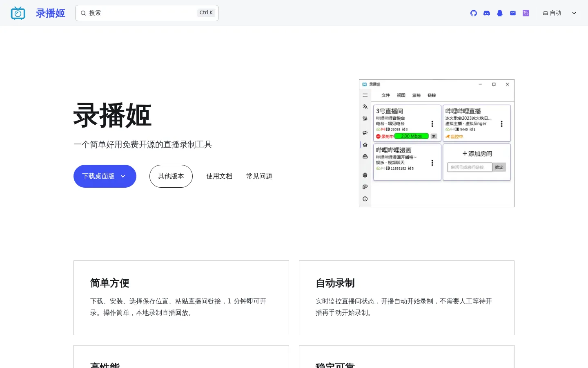The width and height of the screenshot is (588, 368).
Task: Click the subtitle 一个简单好用免费开源的直播录制工具
Action: tap(143, 144)
